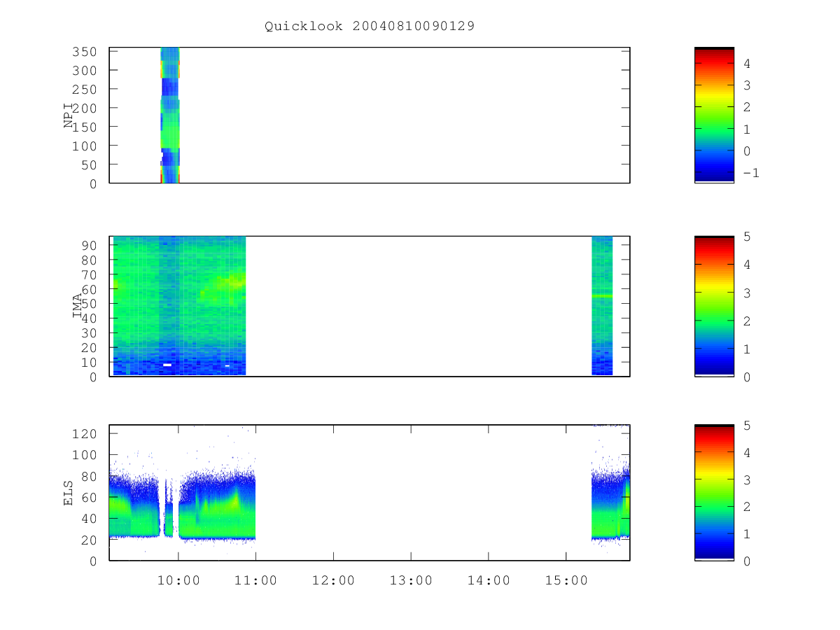The image size is (840, 630).
Task: Click the ELS data band between 10:00 and 11:00
Action: pos(217,505)
